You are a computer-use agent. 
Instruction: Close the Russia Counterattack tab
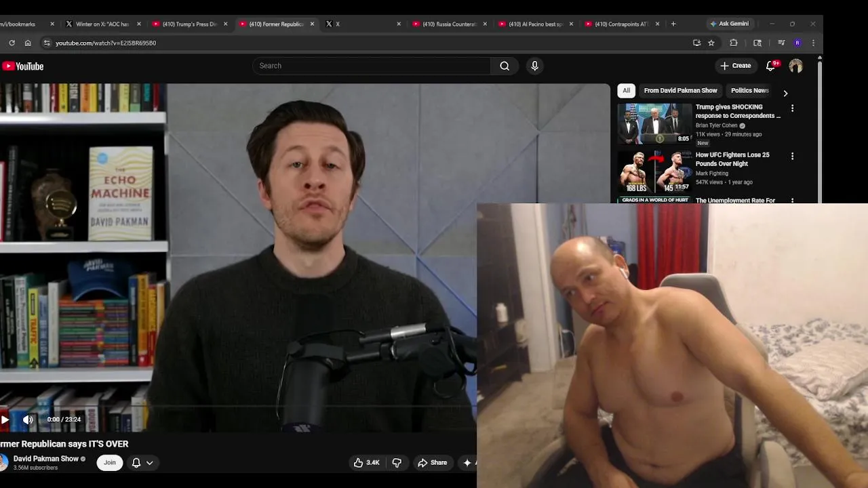[485, 24]
